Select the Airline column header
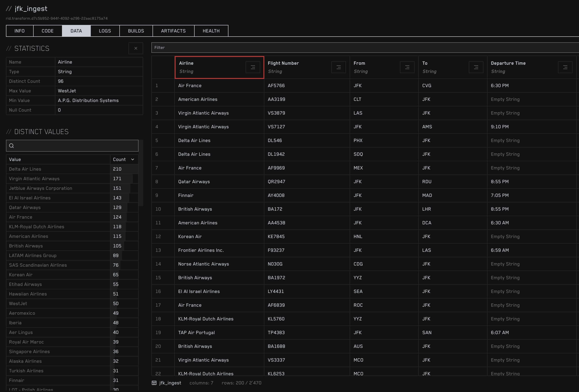This screenshot has width=579, height=392. pos(220,67)
